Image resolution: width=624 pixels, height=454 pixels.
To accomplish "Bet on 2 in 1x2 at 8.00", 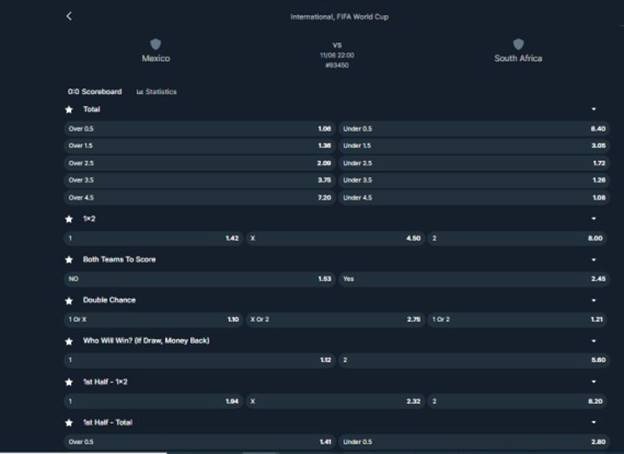I will pos(518,238).
